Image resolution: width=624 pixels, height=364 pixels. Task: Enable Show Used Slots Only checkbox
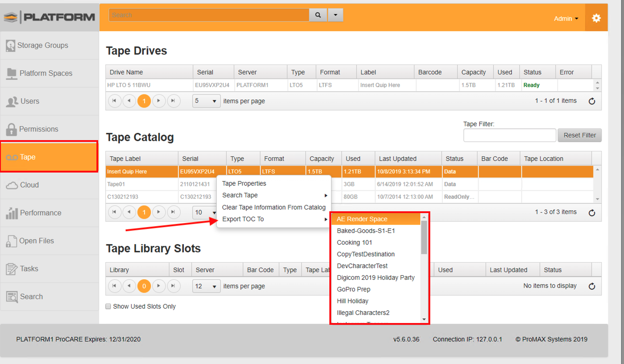(x=108, y=306)
